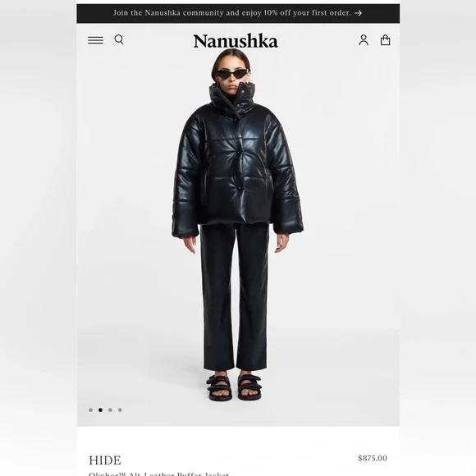Click the arrow in the promo banner

(x=358, y=13)
